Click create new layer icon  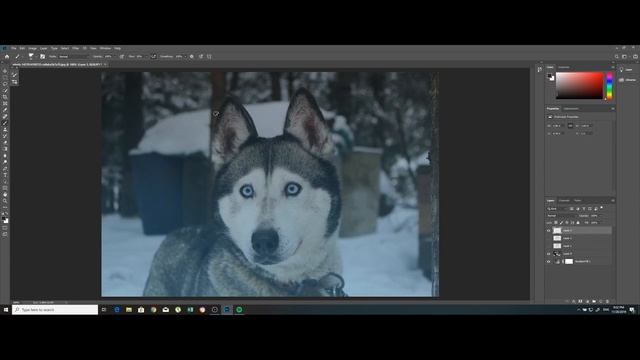click(600, 302)
